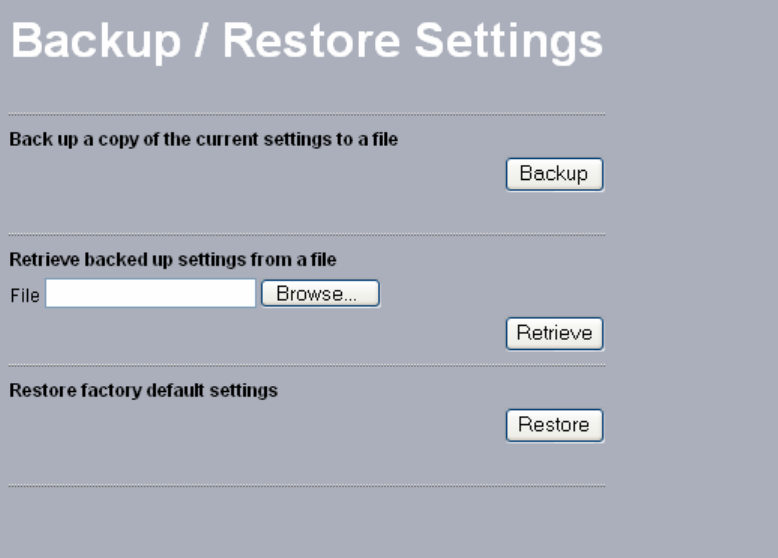Select the "File" label beside the input

pyautogui.click(x=24, y=296)
